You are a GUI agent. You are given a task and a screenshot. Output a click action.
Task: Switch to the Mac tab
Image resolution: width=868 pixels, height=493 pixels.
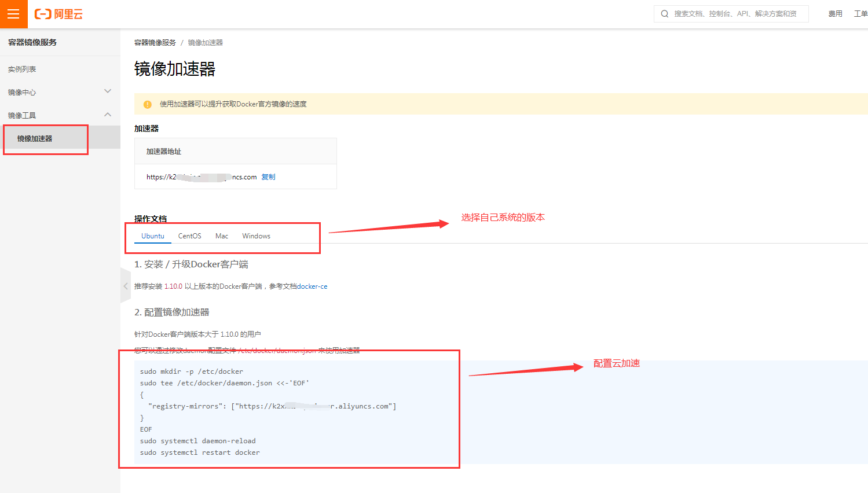(222, 236)
